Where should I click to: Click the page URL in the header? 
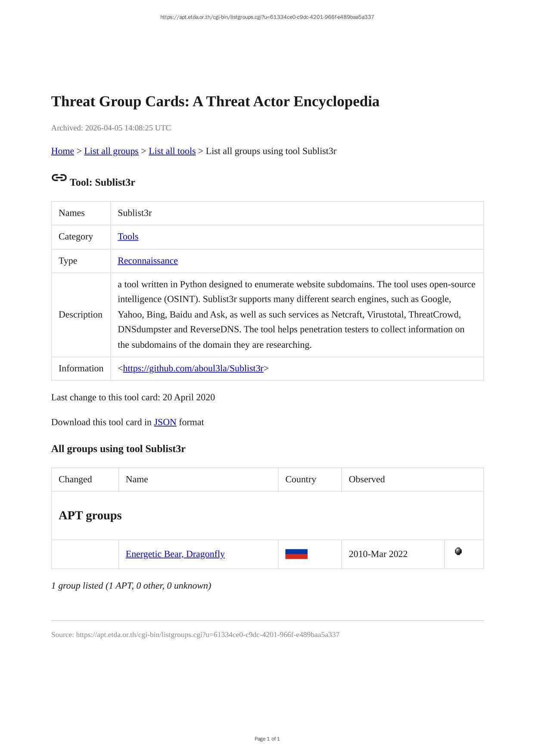[267, 17]
